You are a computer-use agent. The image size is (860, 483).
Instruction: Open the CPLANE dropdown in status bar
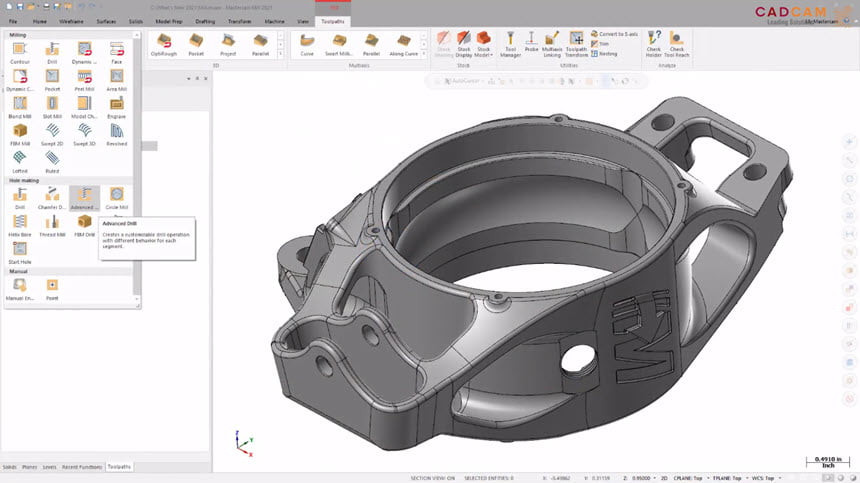(x=690, y=479)
